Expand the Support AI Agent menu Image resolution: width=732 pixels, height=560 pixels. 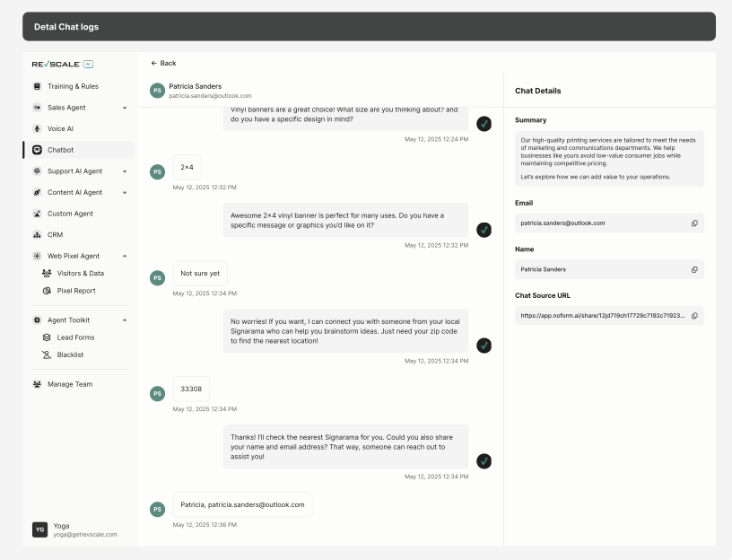tap(125, 171)
